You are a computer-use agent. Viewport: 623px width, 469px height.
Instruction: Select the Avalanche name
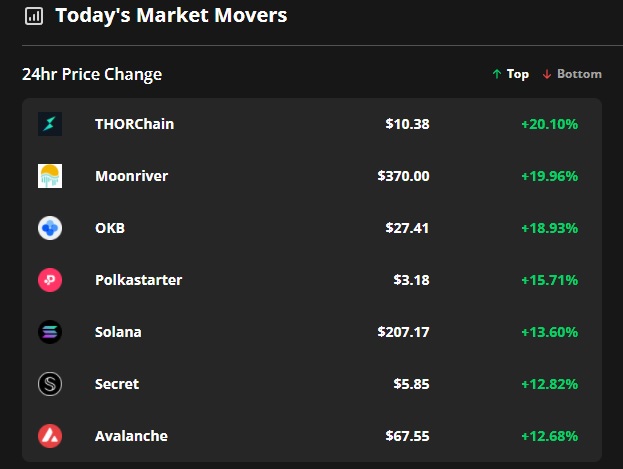coord(131,436)
